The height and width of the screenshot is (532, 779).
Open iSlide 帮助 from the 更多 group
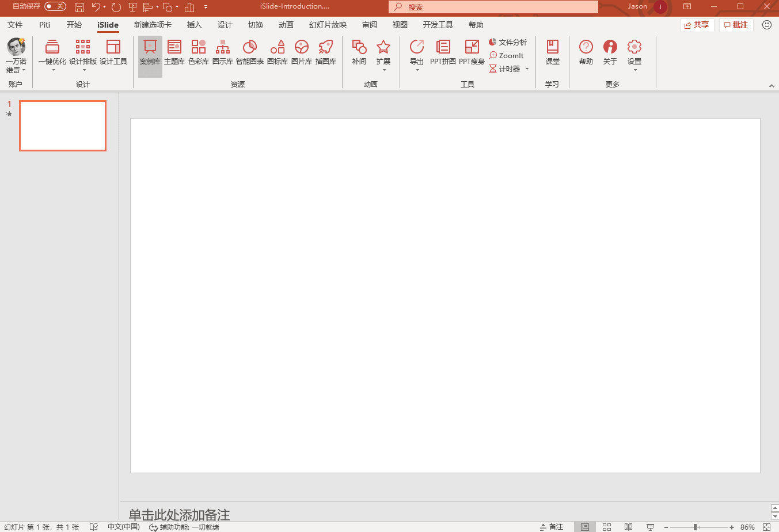click(586, 52)
